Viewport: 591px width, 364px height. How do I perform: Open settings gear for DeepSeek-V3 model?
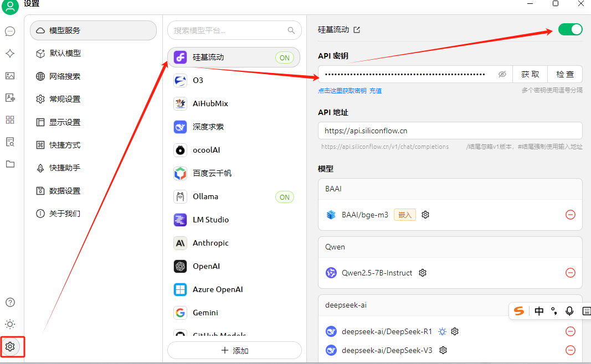click(443, 350)
